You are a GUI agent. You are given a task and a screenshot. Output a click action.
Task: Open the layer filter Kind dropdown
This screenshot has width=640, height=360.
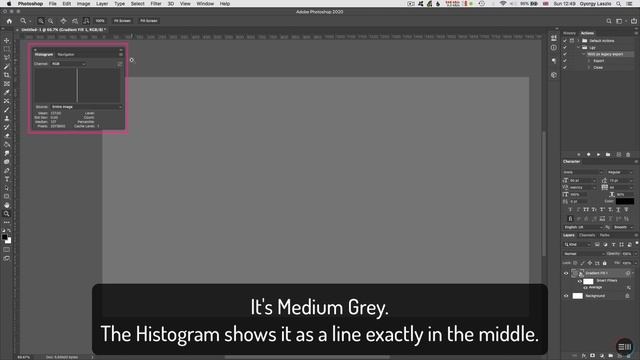577,244
